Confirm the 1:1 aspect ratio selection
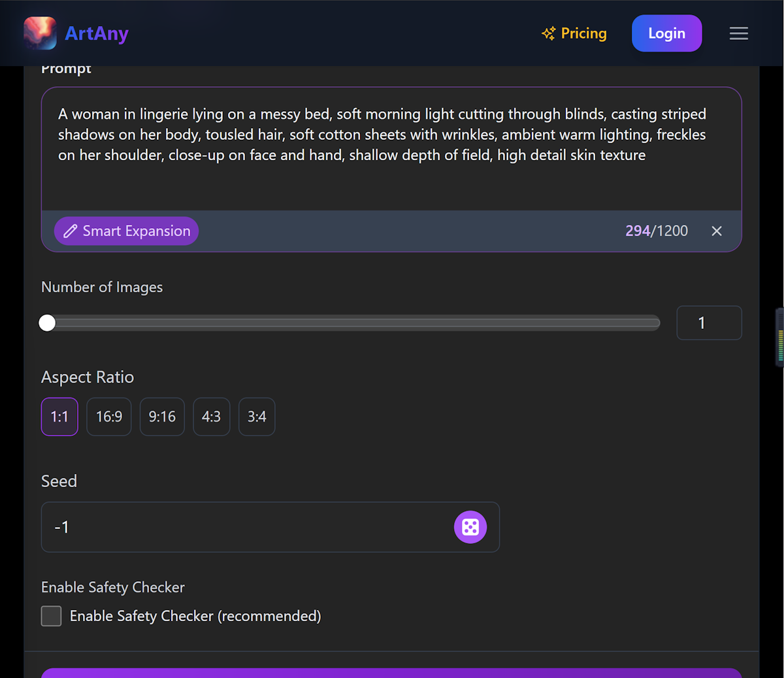The image size is (784, 678). [x=59, y=416]
